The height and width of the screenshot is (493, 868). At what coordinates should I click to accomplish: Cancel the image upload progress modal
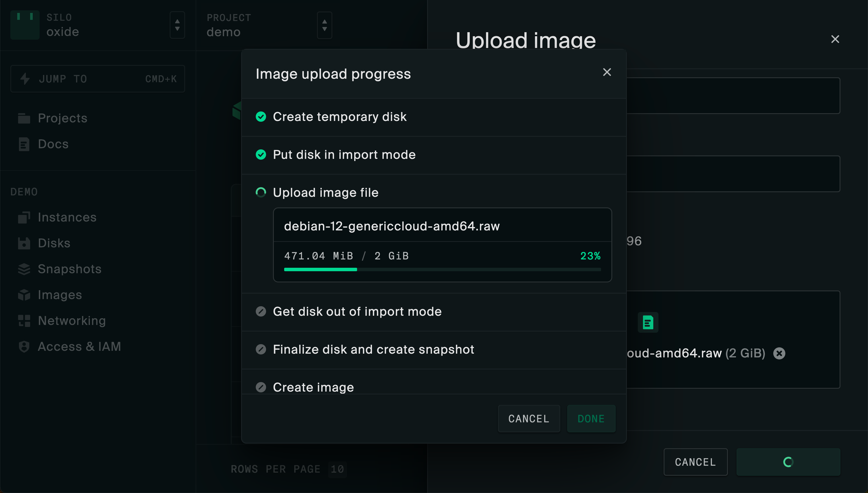(529, 419)
